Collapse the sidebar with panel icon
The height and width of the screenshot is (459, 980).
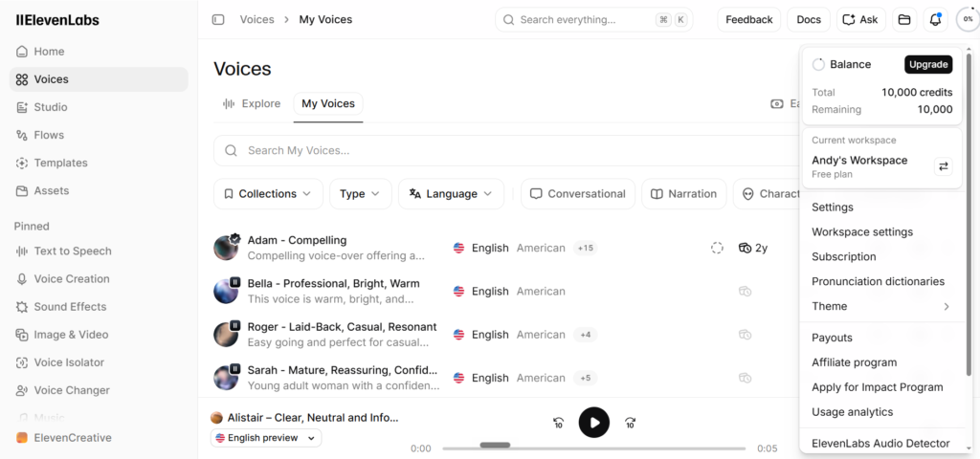[x=218, y=19]
